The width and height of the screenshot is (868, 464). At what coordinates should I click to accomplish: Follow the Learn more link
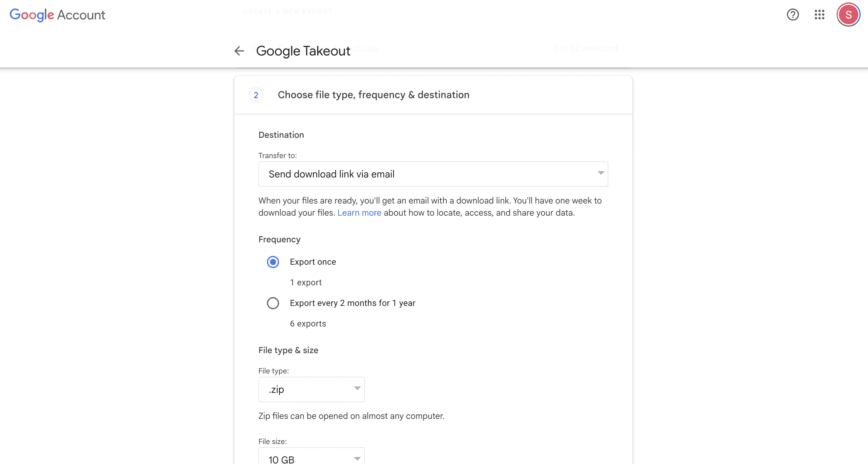coord(359,213)
